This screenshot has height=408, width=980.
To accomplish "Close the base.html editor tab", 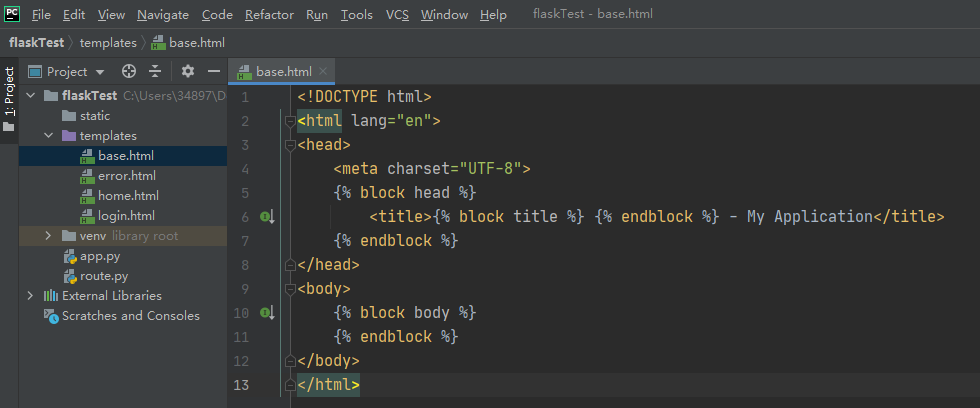I will tap(323, 71).
